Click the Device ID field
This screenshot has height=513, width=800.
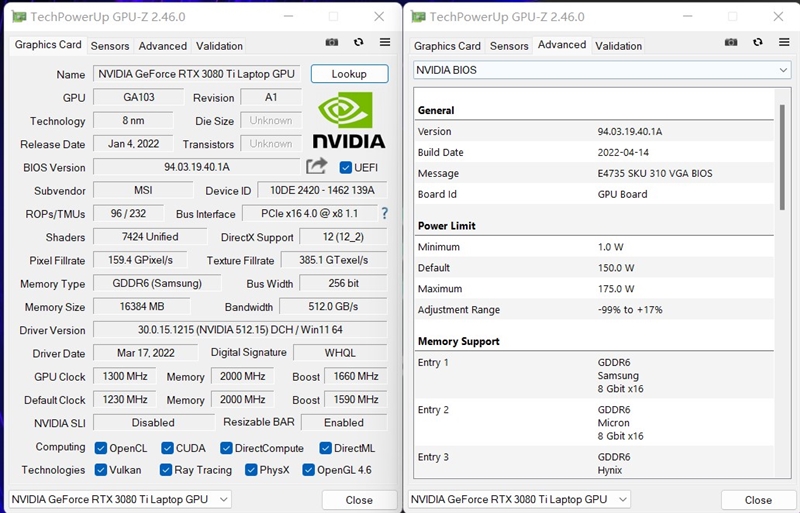322,190
